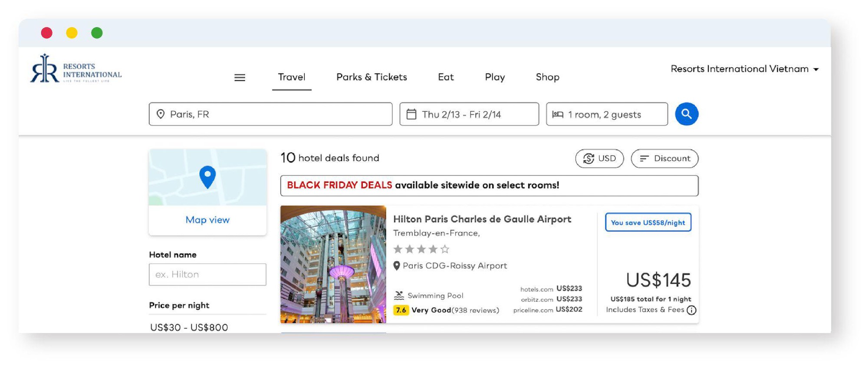Viewport: 868px width, 367px height.
Task: Expand Resorts International Vietnam dropdown
Action: tap(745, 69)
